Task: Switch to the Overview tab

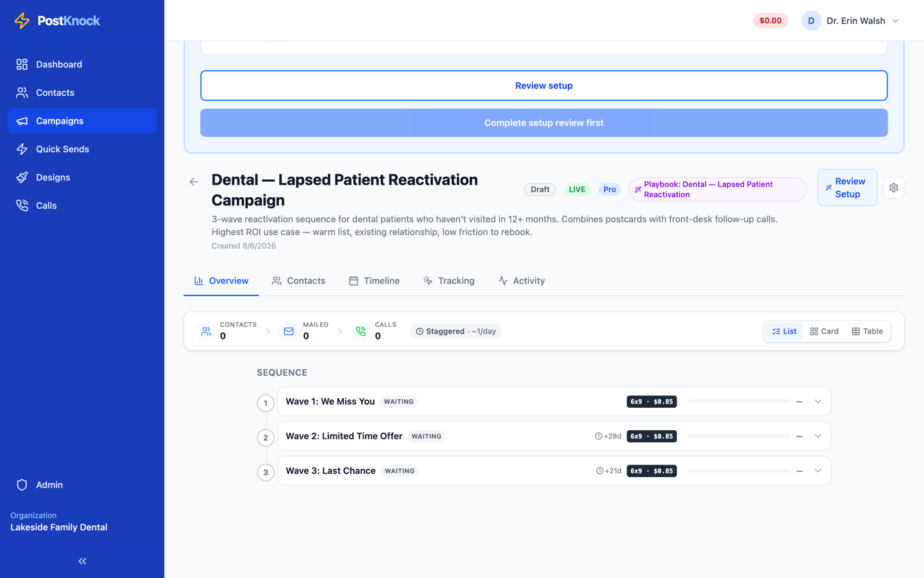Action: point(221,281)
